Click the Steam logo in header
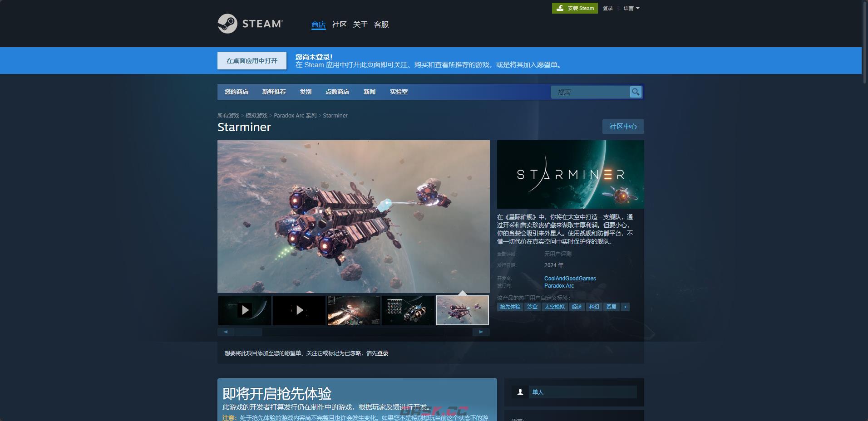Image resolution: width=868 pixels, height=421 pixels. 250,24
